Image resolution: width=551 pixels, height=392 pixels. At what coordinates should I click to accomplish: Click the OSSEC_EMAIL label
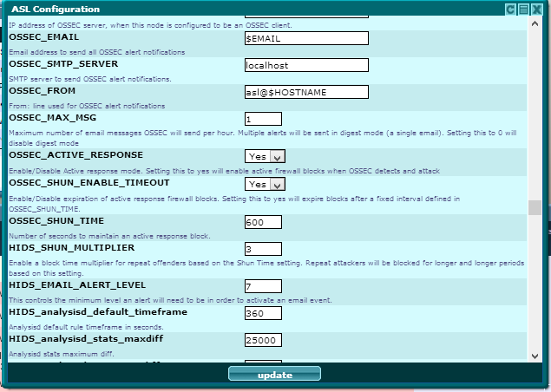44,37
